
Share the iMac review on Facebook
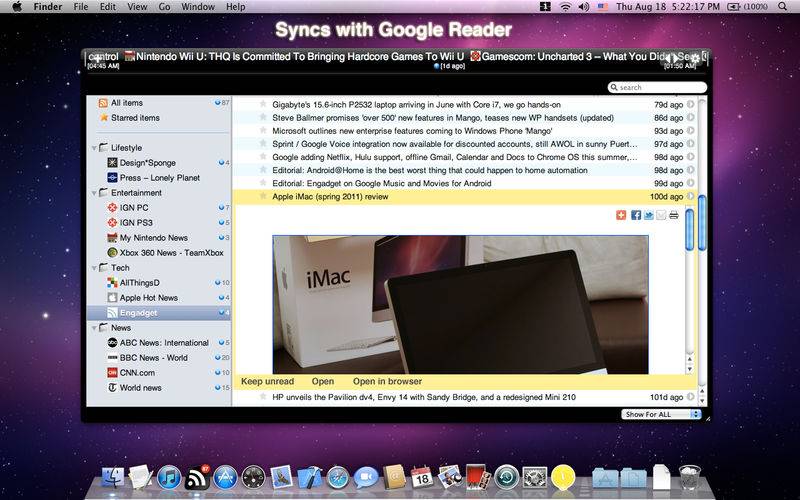pyautogui.click(x=636, y=215)
